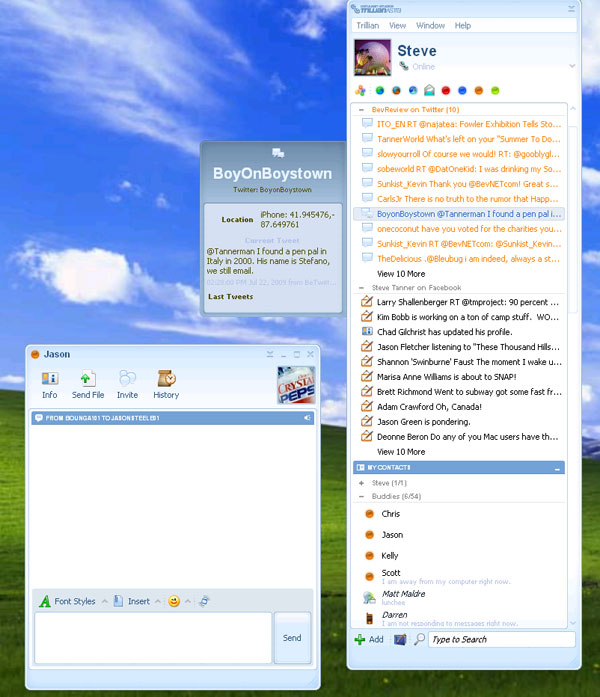This screenshot has width=600, height=697.
Task: Click Send File in the Jason chat
Action: (x=88, y=385)
